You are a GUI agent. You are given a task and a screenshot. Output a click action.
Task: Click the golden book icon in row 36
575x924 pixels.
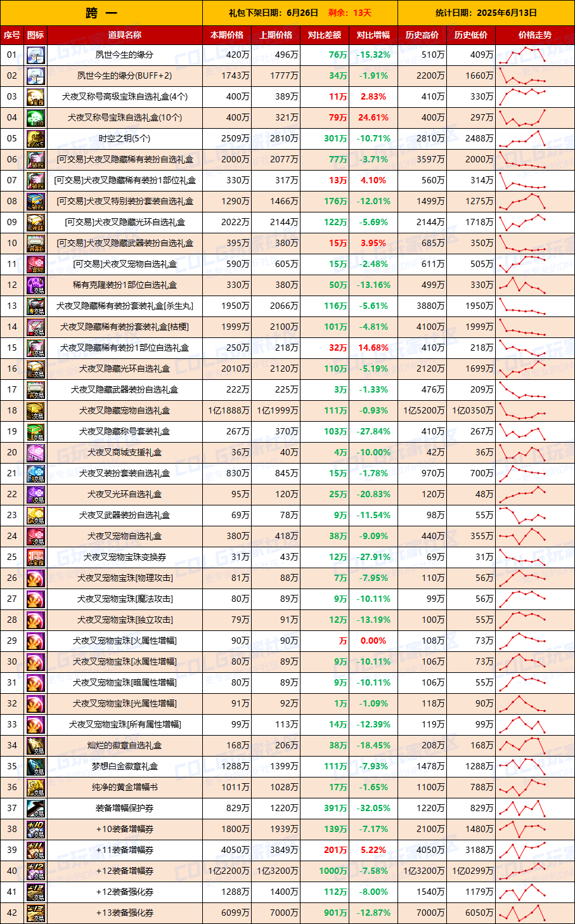[36, 787]
